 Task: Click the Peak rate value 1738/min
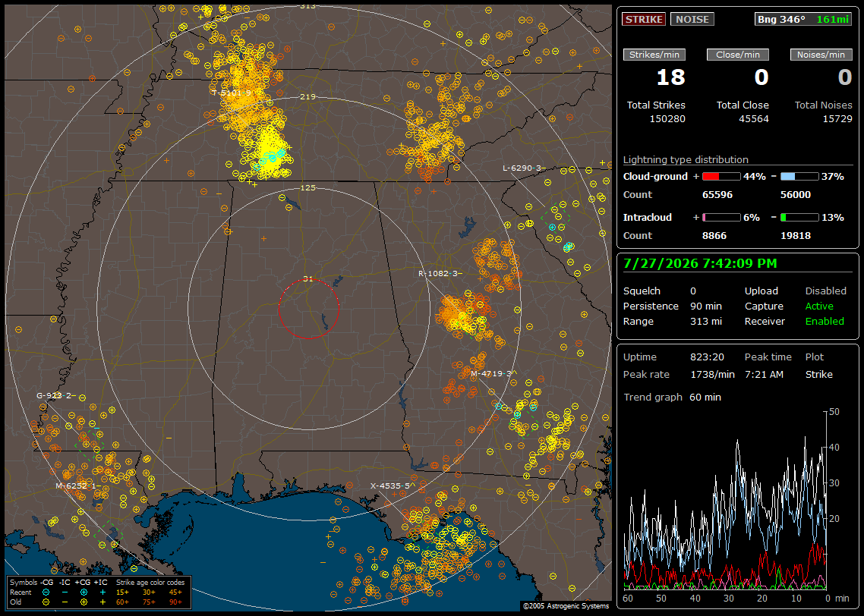pos(712,374)
